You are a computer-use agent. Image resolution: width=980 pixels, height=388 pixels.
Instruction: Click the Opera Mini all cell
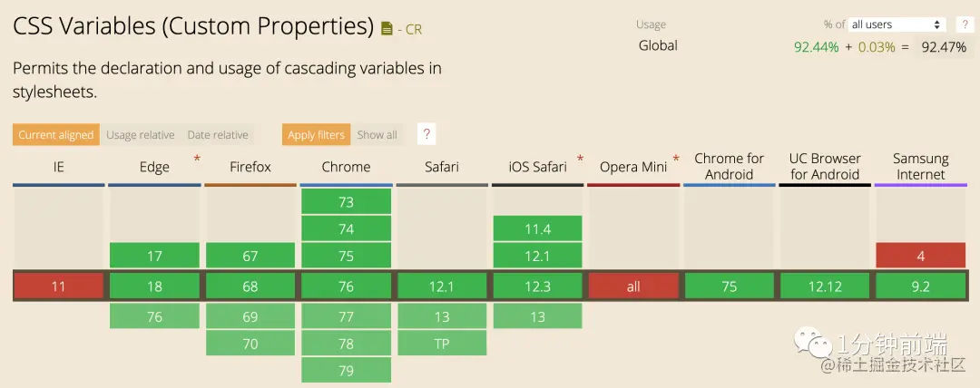pos(633,286)
